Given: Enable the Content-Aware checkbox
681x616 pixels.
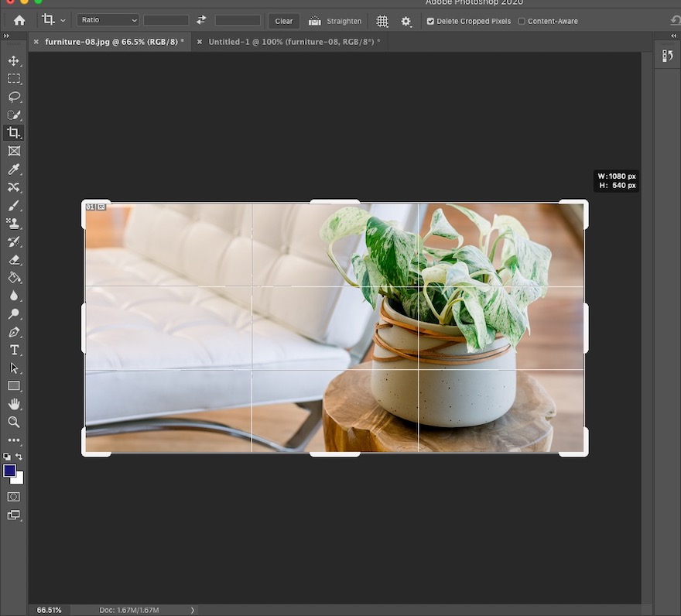Looking at the screenshot, I should point(522,22).
